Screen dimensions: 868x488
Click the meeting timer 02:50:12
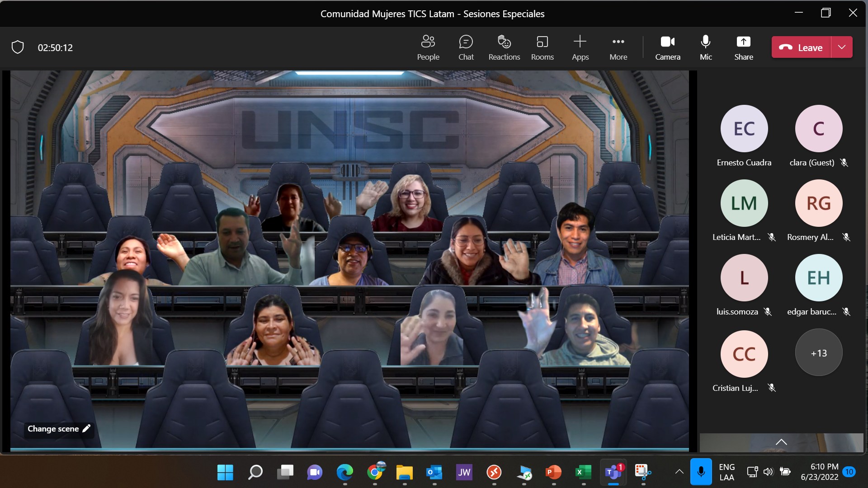(x=55, y=47)
